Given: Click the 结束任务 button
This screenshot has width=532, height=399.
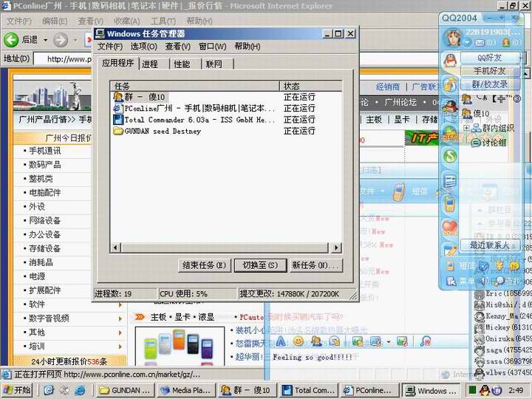Looking at the screenshot, I should pyautogui.click(x=204, y=265).
